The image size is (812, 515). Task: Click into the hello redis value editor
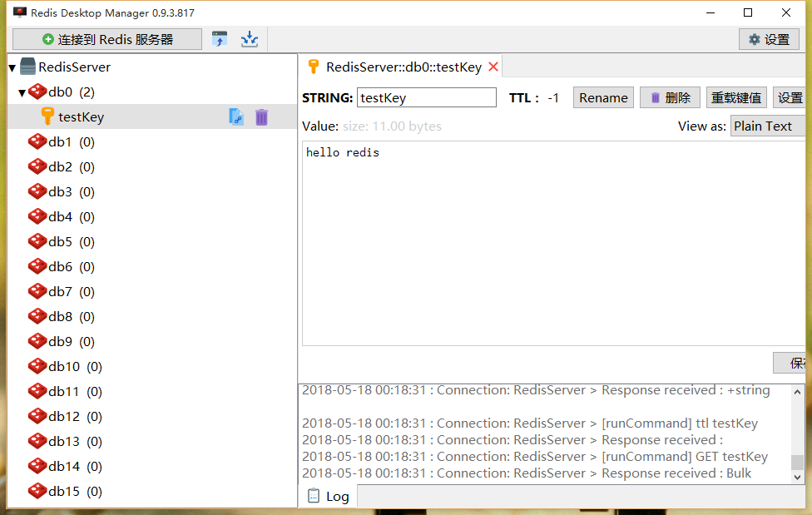coord(553,244)
